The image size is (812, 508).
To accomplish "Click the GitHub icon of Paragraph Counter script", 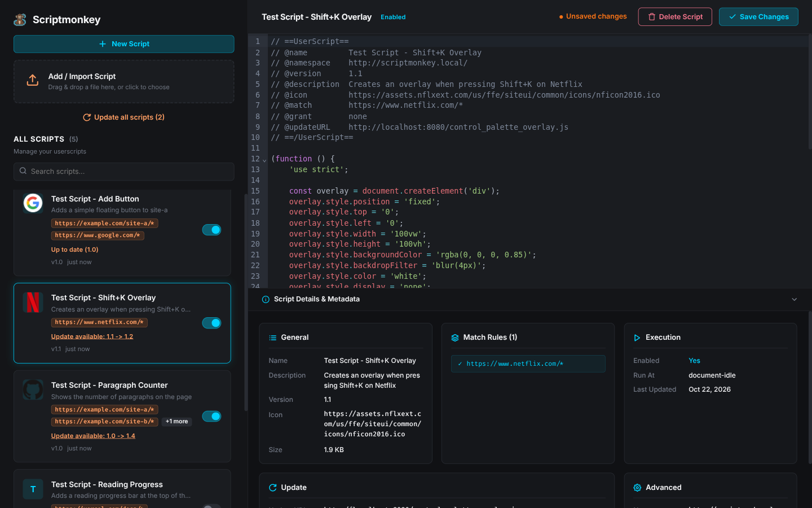I will click(x=33, y=389).
